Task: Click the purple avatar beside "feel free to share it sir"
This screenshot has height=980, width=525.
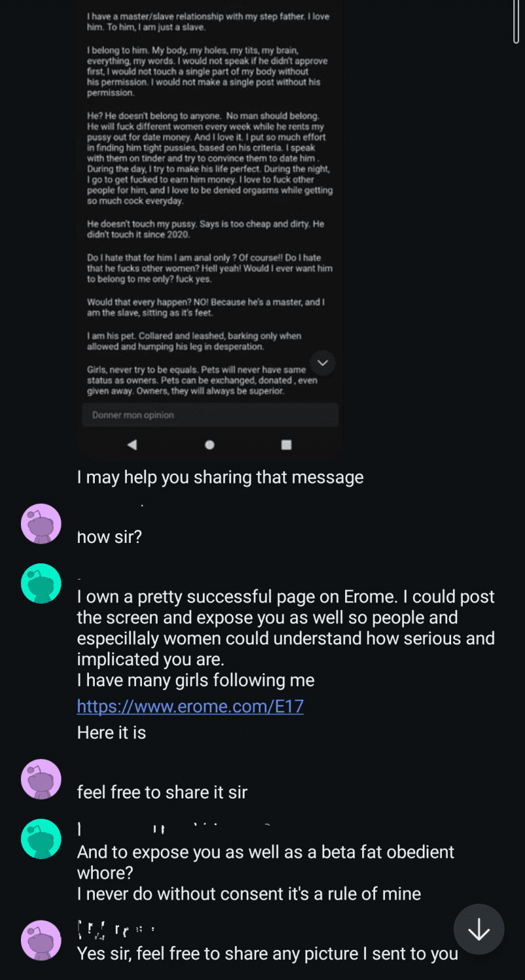Action: click(41, 779)
